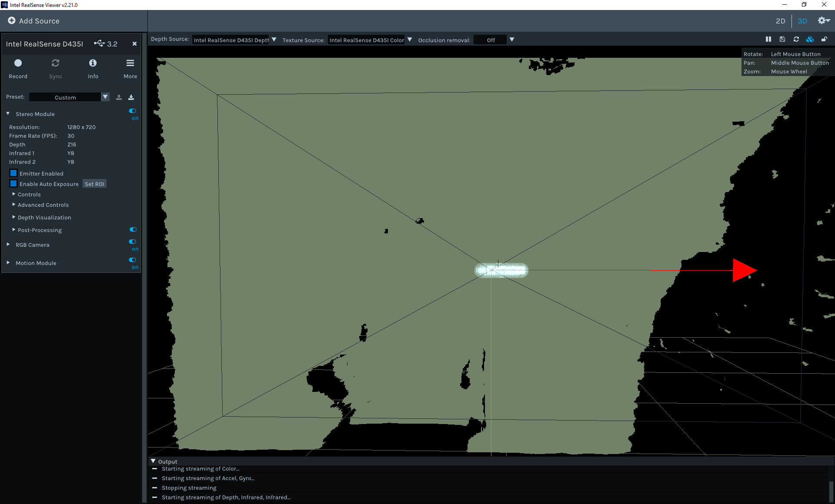Collapse the Stereo Module section
Viewport: 835px width, 504px height.
(x=8, y=113)
